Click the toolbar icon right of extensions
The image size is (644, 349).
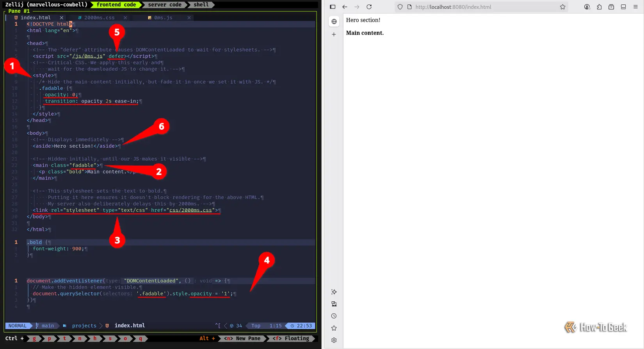[611, 7]
